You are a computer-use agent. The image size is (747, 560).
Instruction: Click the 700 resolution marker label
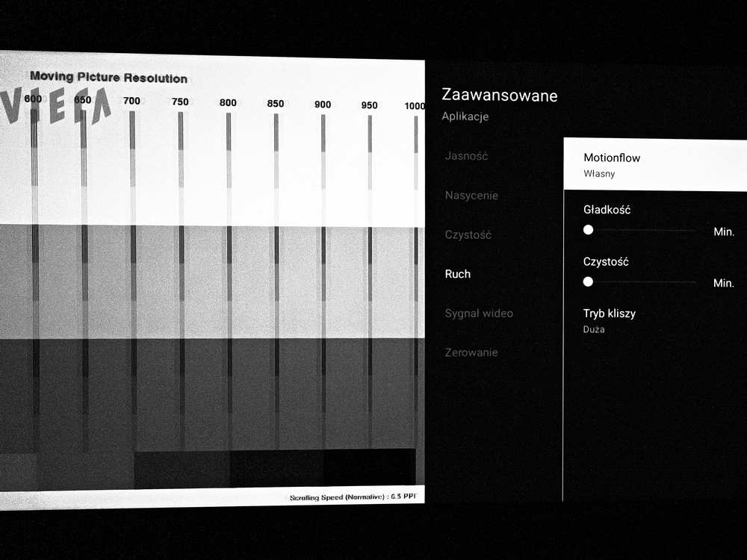pos(131,101)
